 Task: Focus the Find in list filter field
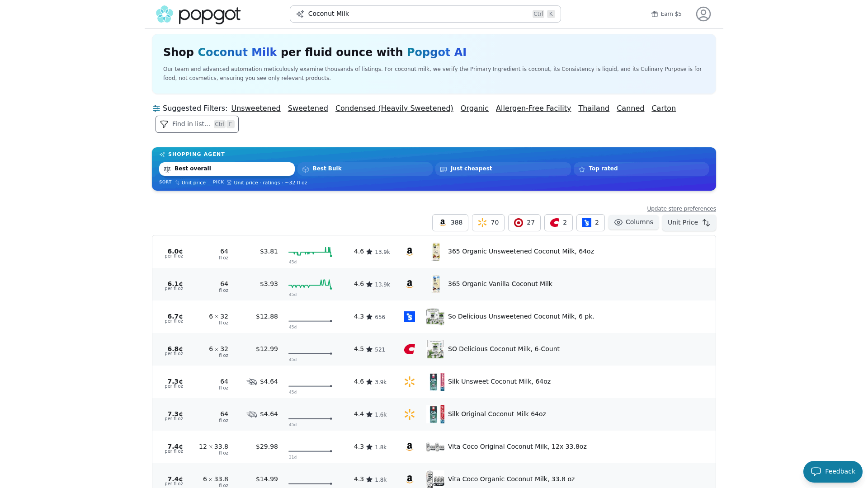coord(197,124)
